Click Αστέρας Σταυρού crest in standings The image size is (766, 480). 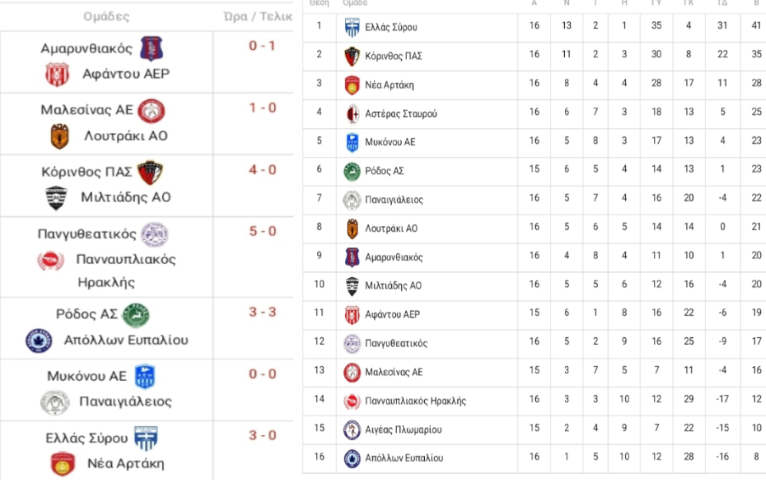(352, 114)
